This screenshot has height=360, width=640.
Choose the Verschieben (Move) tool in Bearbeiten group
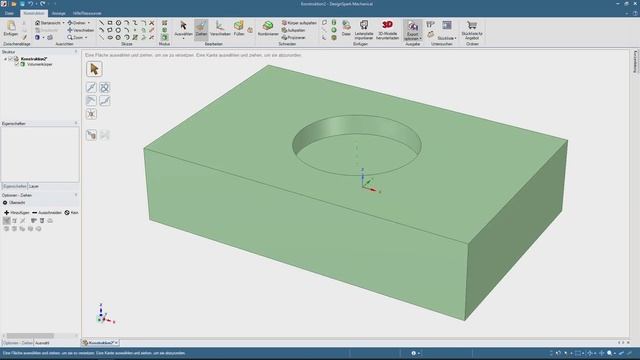click(x=220, y=29)
